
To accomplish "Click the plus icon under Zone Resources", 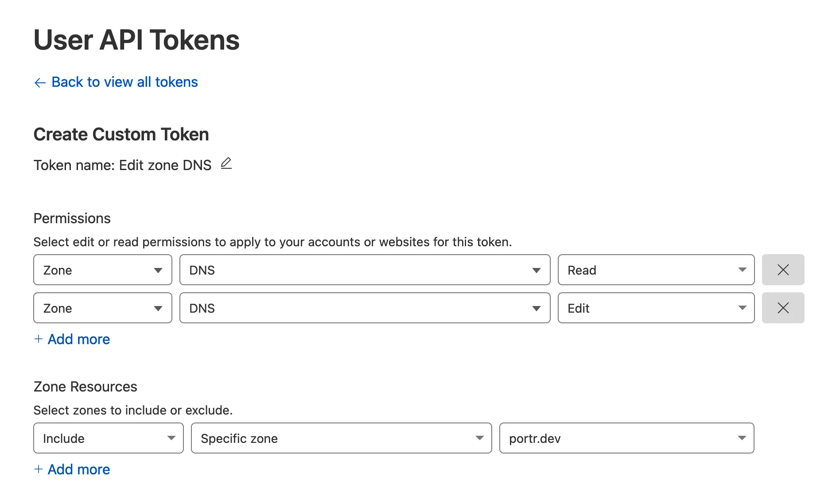I will point(39,469).
